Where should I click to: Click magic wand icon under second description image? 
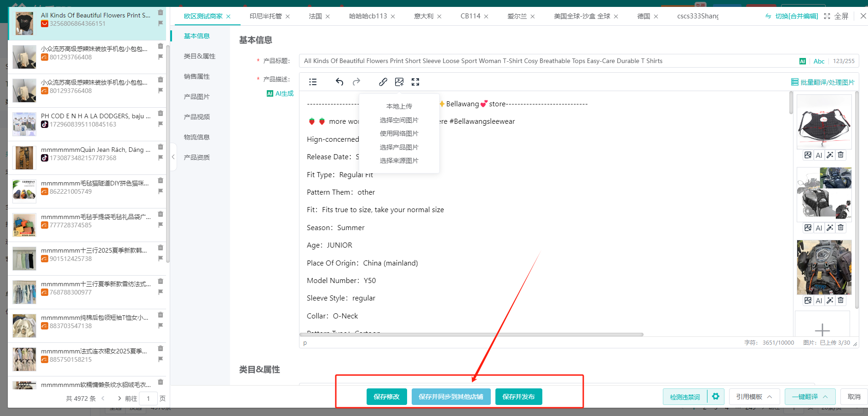pos(830,228)
